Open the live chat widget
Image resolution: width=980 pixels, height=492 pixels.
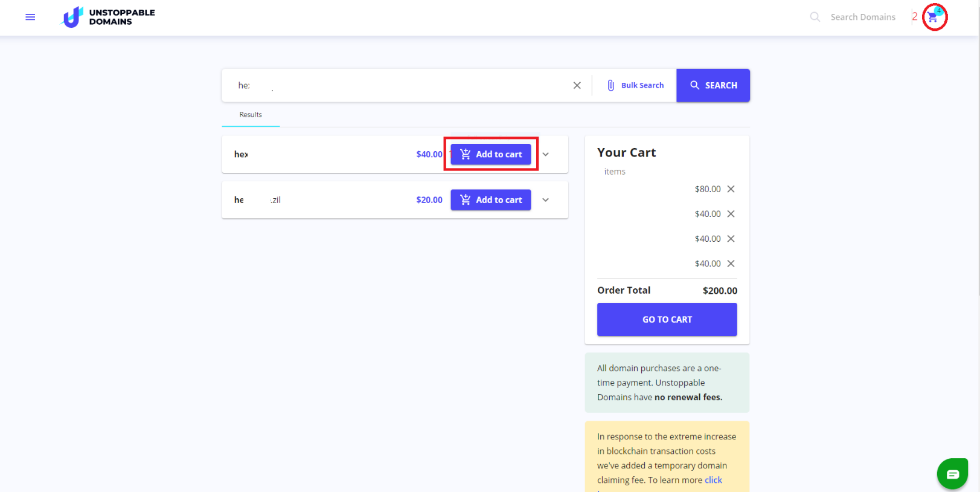click(952, 474)
